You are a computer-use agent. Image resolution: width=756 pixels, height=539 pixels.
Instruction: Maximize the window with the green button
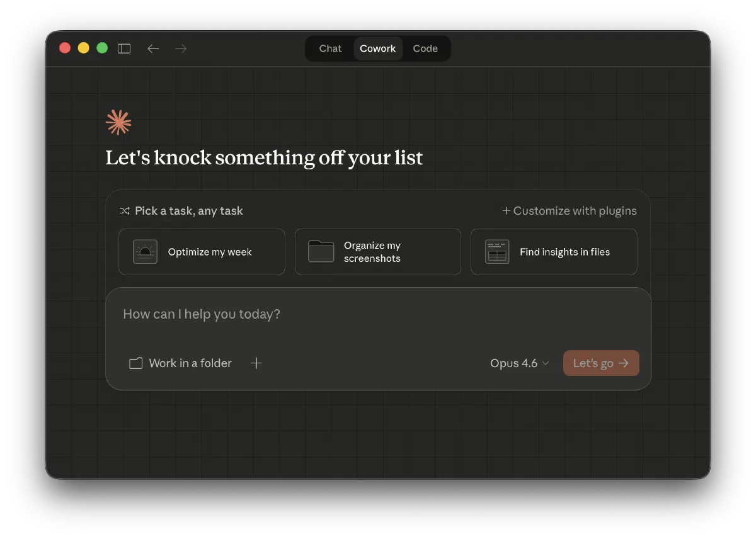pos(102,48)
